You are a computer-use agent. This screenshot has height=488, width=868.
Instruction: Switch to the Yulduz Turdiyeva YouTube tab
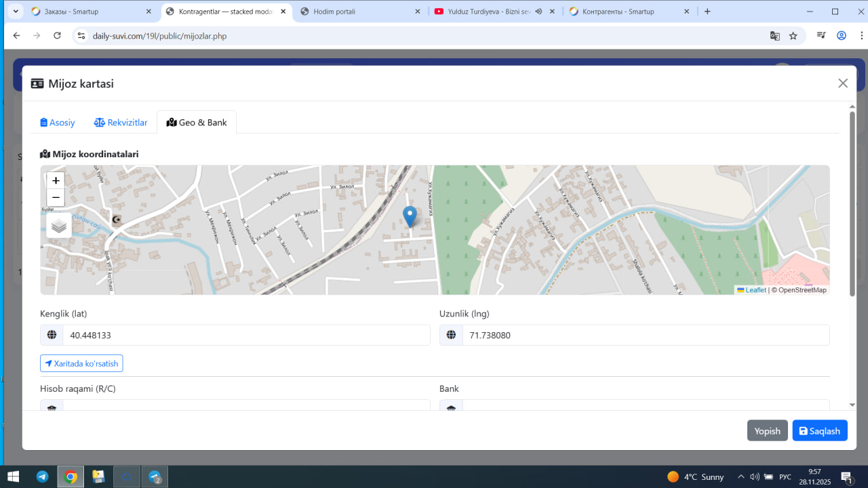point(485,12)
